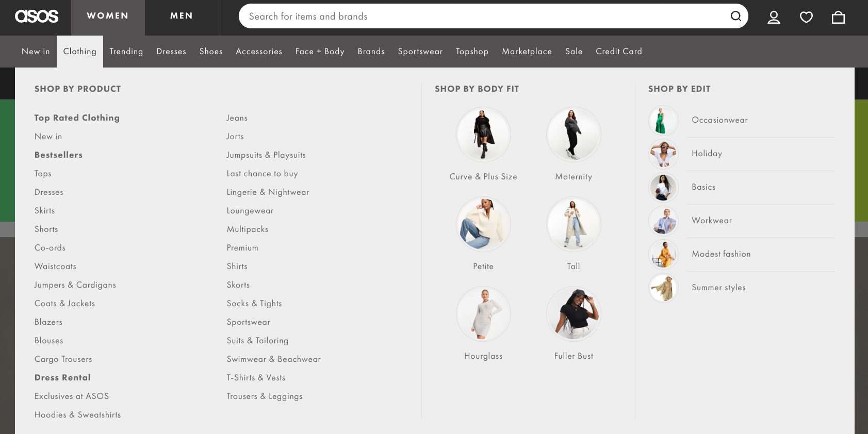This screenshot has width=868, height=434.
Task: Click the search magnifier icon
Action: click(x=735, y=16)
